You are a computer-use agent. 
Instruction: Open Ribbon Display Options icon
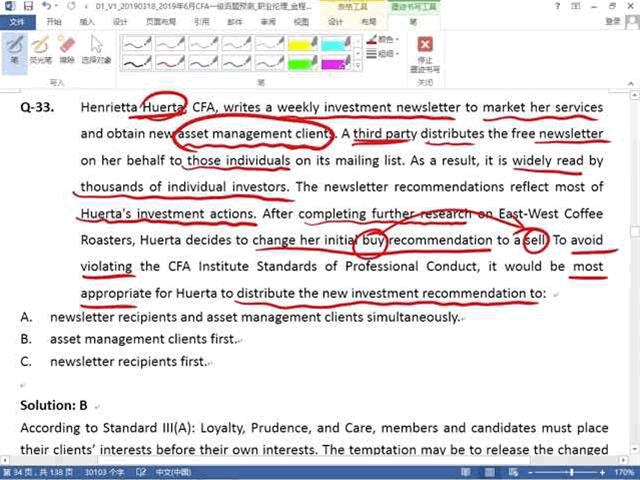pos(576,6)
